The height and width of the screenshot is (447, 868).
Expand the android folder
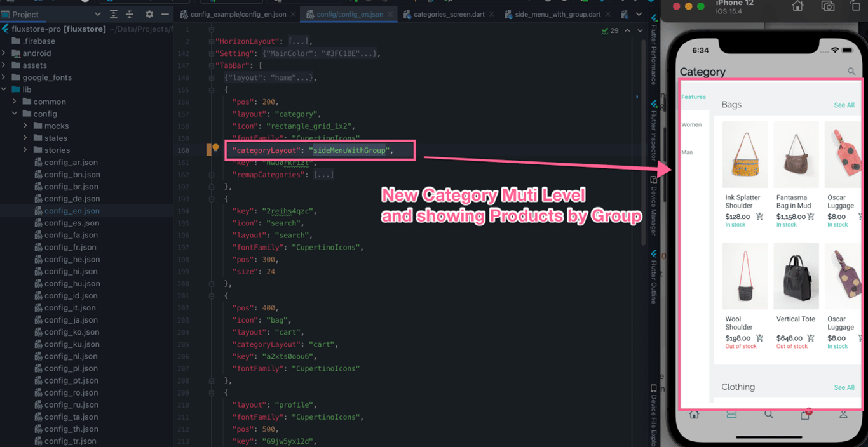[4, 53]
